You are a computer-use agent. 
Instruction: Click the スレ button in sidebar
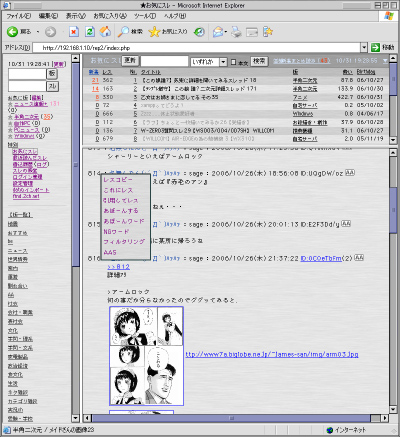pos(52,86)
